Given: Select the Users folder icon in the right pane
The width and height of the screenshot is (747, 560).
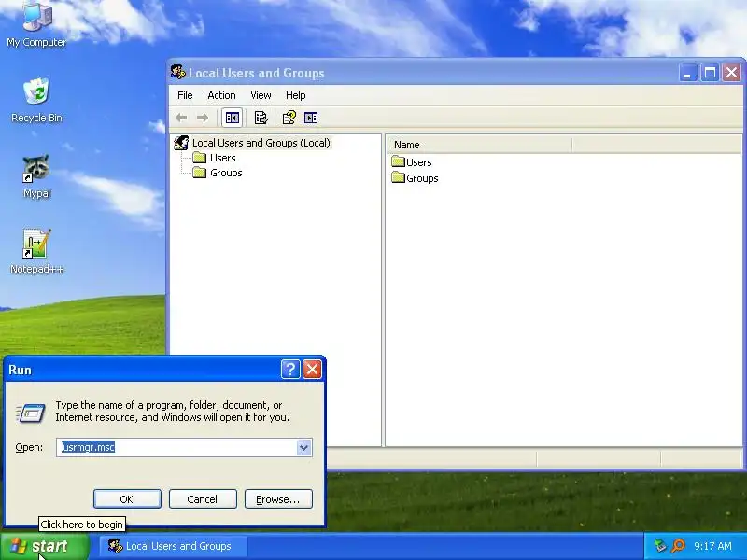Looking at the screenshot, I should (398, 161).
